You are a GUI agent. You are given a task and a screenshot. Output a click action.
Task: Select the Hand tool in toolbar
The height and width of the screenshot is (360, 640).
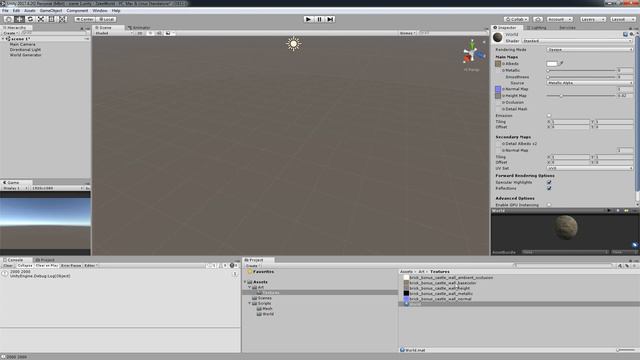click(9, 19)
